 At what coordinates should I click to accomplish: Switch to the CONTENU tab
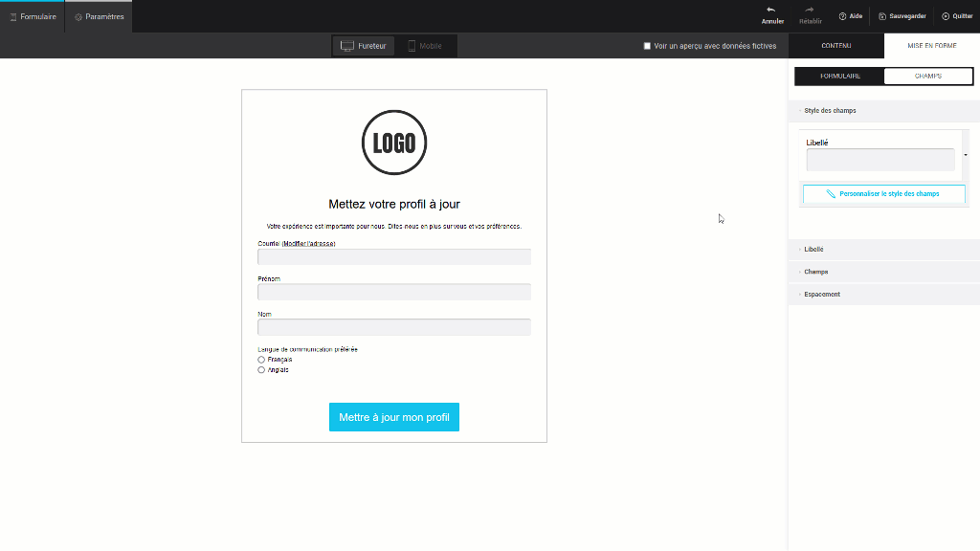pyautogui.click(x=835, y=46)
